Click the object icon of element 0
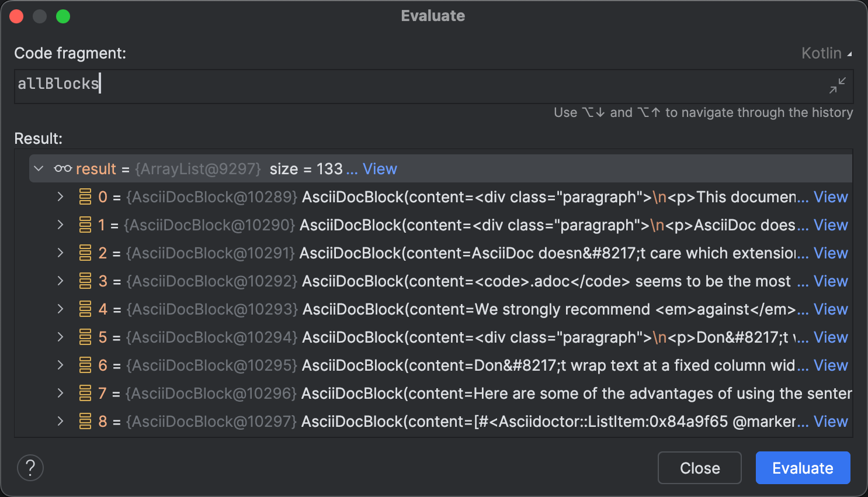 tap(85, 197)
